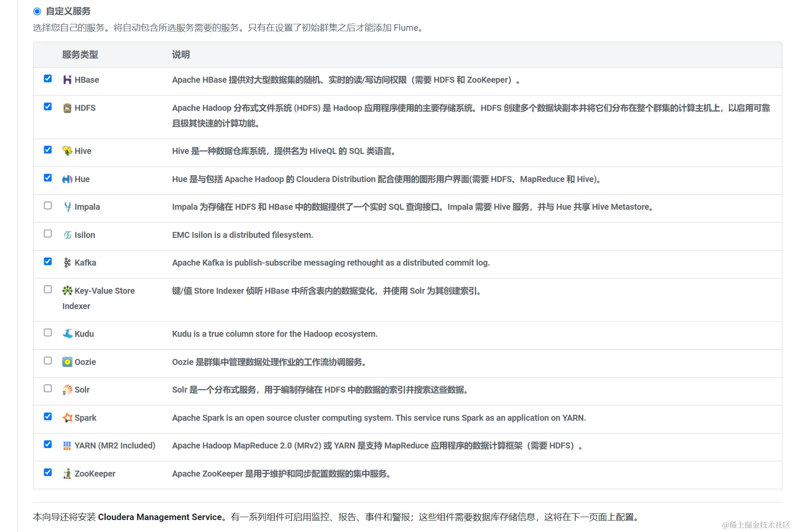Click the 自定义服务 label text
This screenshot has height=532, width=793.
pyautogui.click(x=68, y=12)
